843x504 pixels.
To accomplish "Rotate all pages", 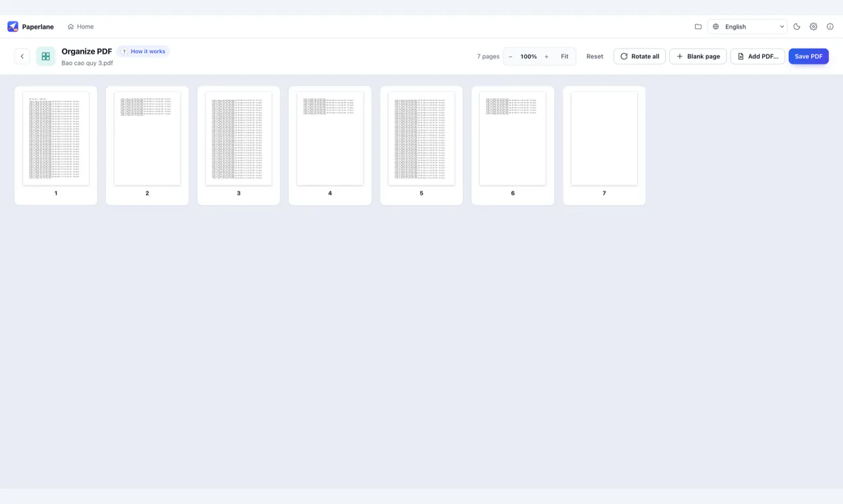I will pyautogui.click(x=639, y=56).
